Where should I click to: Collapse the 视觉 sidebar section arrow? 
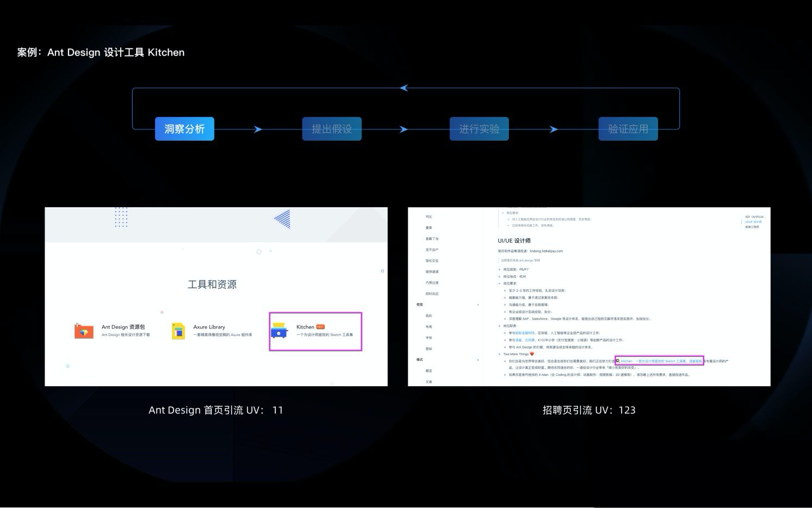pos(478,305)
